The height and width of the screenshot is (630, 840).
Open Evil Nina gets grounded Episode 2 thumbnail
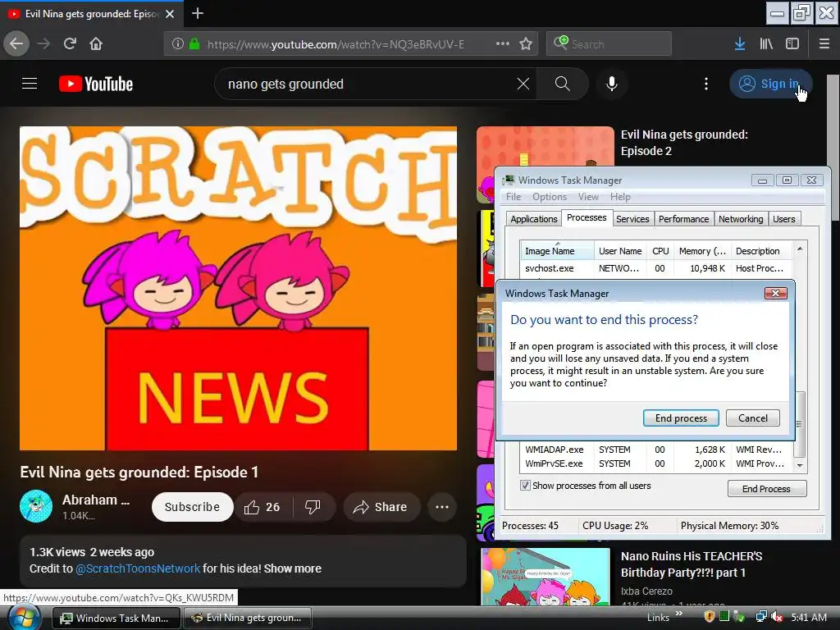(545, 148)
